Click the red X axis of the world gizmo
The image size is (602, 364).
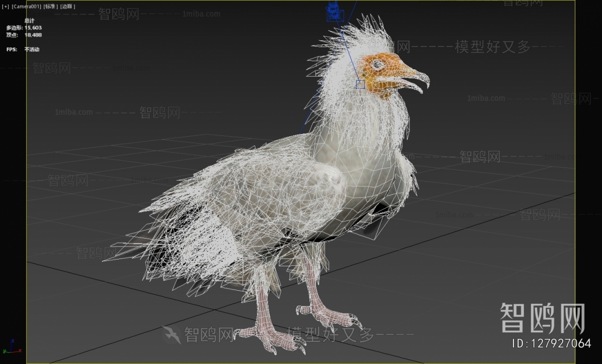[x=19, y=350]
